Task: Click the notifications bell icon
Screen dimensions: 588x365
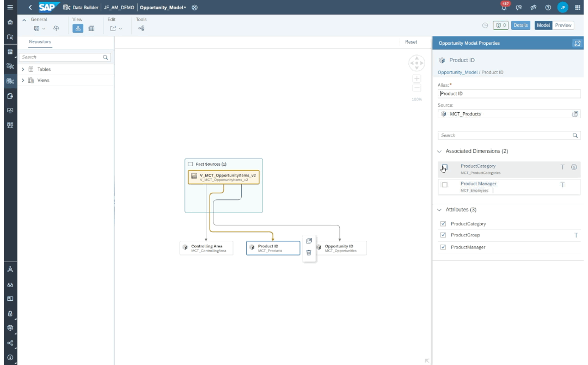Action: coord(504,7)
